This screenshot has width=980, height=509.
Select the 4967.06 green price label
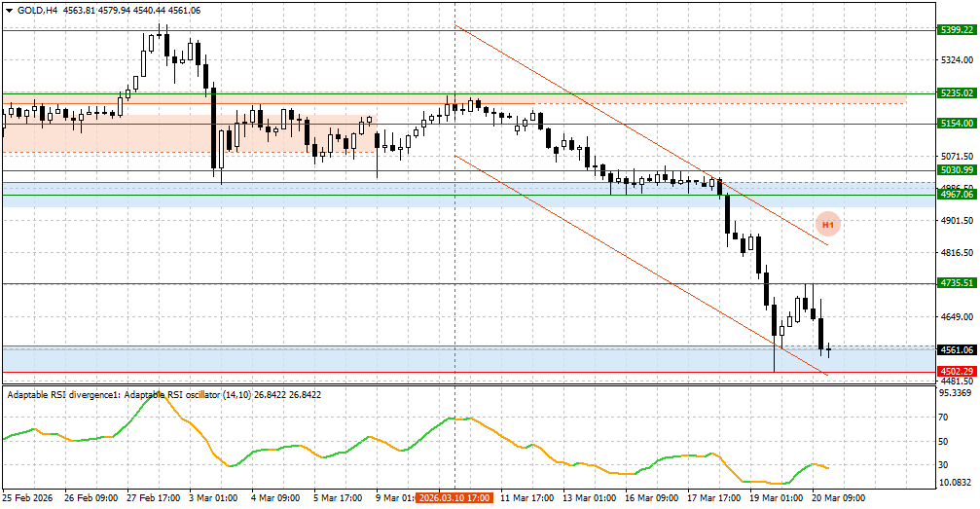point(957,195)
